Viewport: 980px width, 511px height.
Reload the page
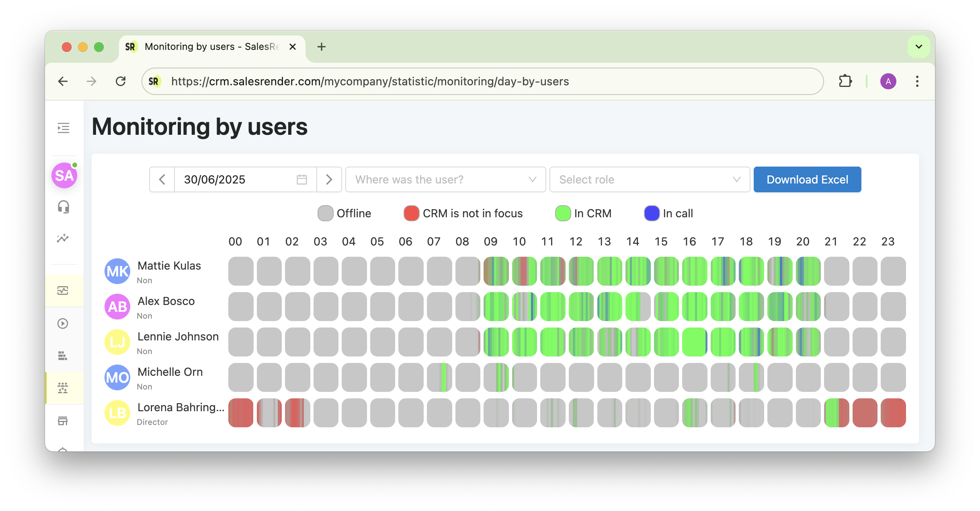[121, 81]
